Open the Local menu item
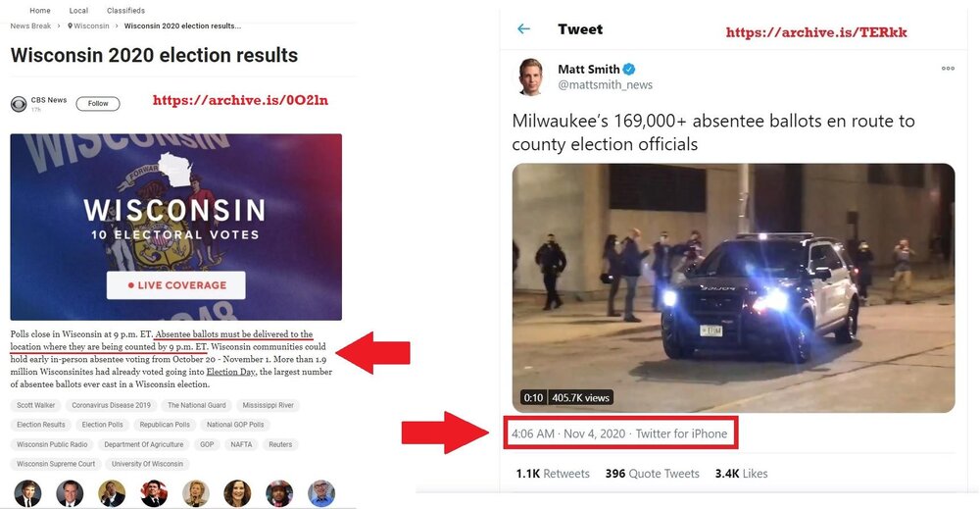The height and width of the screenshot is (509, 980). pos(78,11)
